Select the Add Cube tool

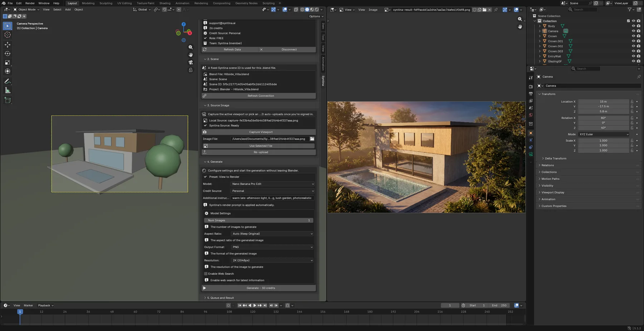[8, 101]
